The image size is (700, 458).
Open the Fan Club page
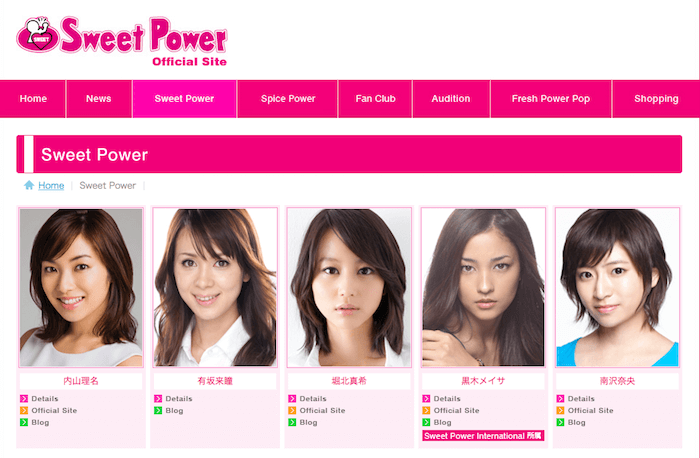pyautogui.click(x=375, y=99)
